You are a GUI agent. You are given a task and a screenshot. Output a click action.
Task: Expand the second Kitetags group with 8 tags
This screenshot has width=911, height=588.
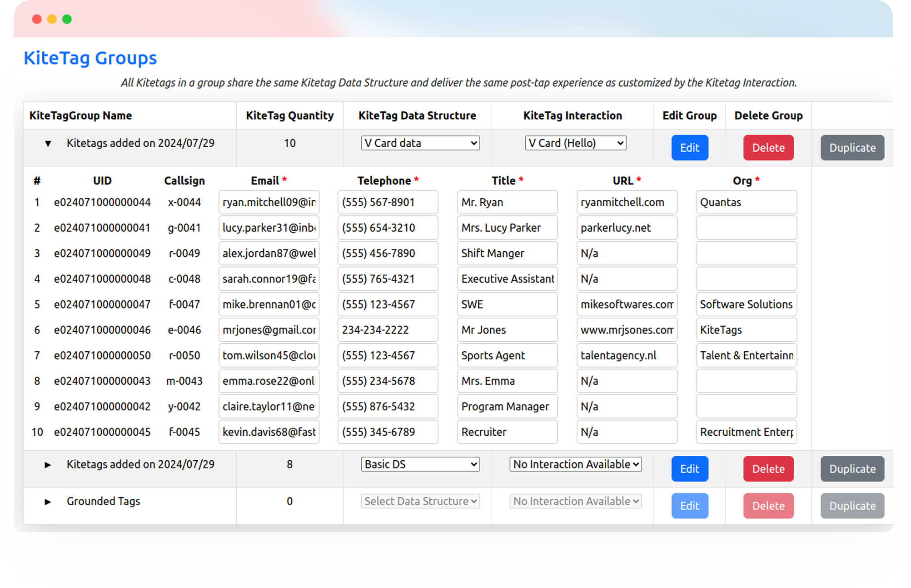[48, 465]
